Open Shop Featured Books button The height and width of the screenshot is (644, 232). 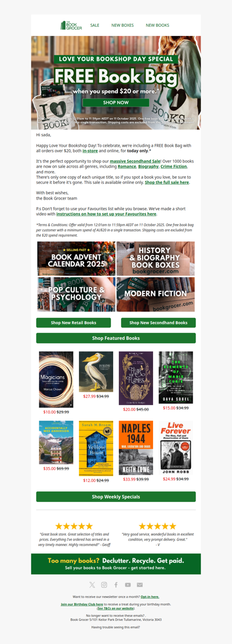[116, 338]
